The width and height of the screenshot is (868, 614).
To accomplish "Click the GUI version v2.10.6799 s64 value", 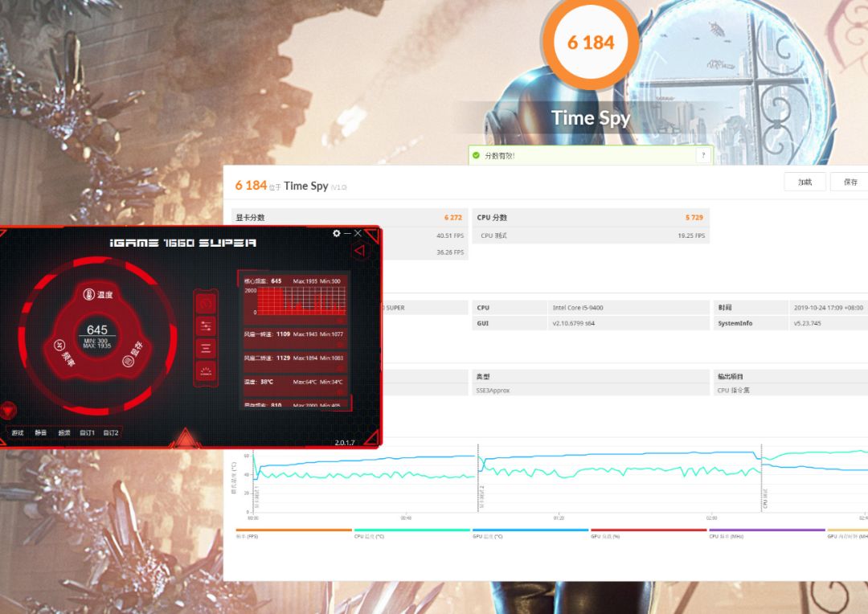I will tap(574, 323).
